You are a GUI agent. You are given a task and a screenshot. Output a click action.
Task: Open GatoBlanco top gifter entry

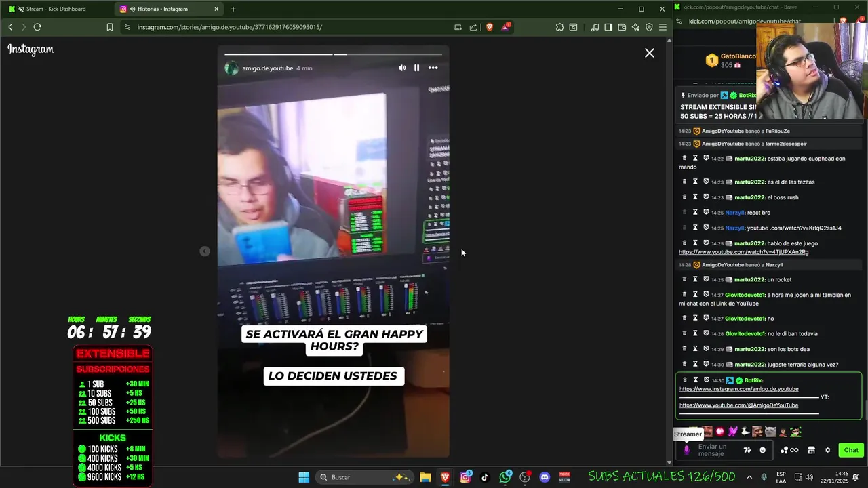730,60
